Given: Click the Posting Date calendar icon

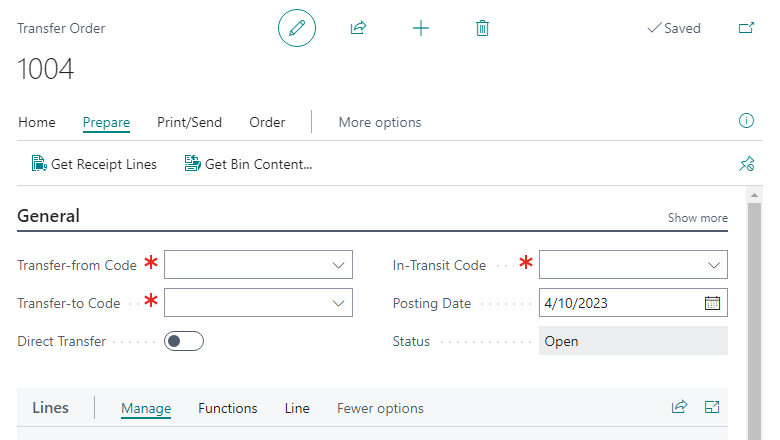Looking at the screenshot, I should tap(712, 303).
